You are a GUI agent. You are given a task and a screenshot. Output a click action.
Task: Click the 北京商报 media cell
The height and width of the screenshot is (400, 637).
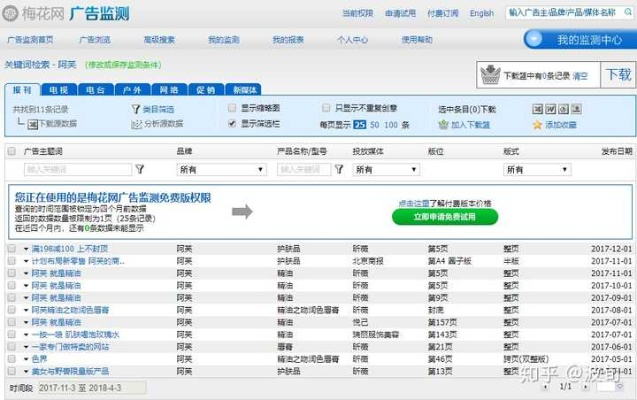368,261
